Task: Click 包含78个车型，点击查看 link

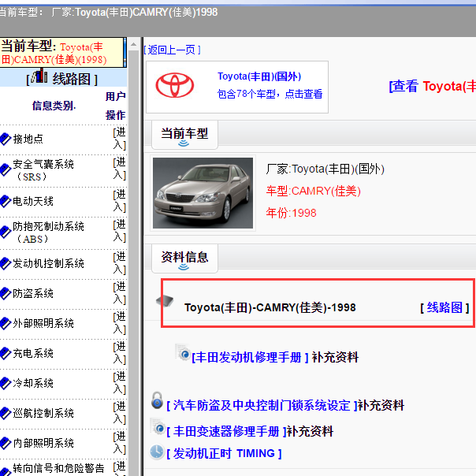Action: click(x=270, y=94)
